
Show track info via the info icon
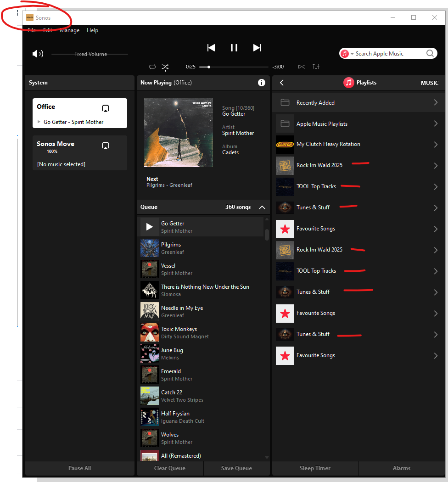click(x=261, y=83)
